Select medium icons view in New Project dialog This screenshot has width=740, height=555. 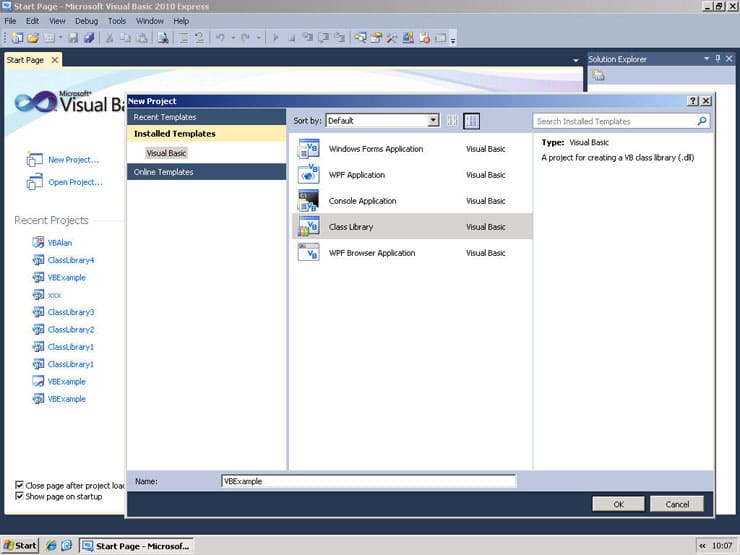(x=471, y=121)
